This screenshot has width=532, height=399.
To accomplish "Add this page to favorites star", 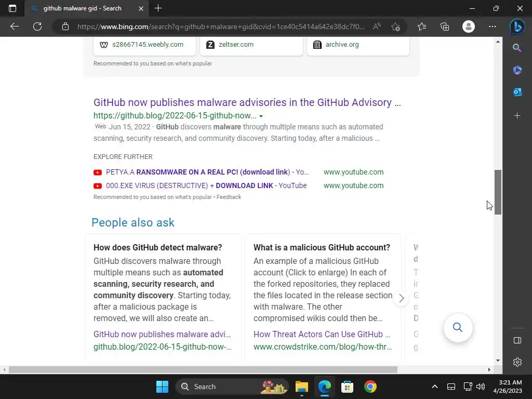I will [395, 26].
